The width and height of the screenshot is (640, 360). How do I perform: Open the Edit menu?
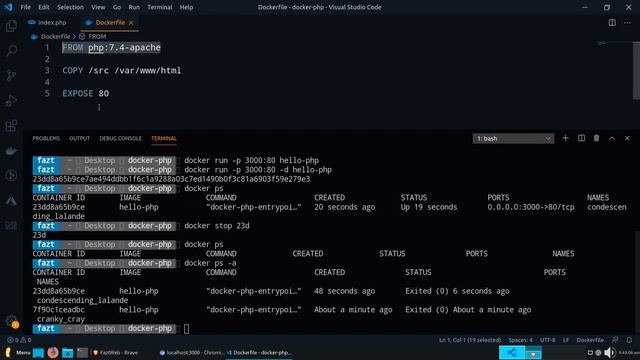(x=43, y=7)
